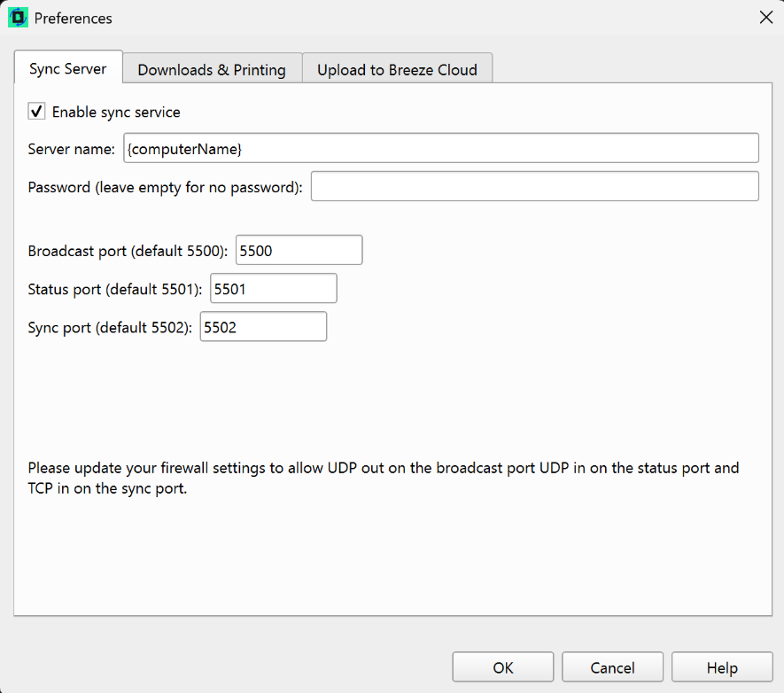Click the "Broadcast port (default 5500):" label
The height and width of the screenshot is (693, 784).
click(x=128, y=251)
